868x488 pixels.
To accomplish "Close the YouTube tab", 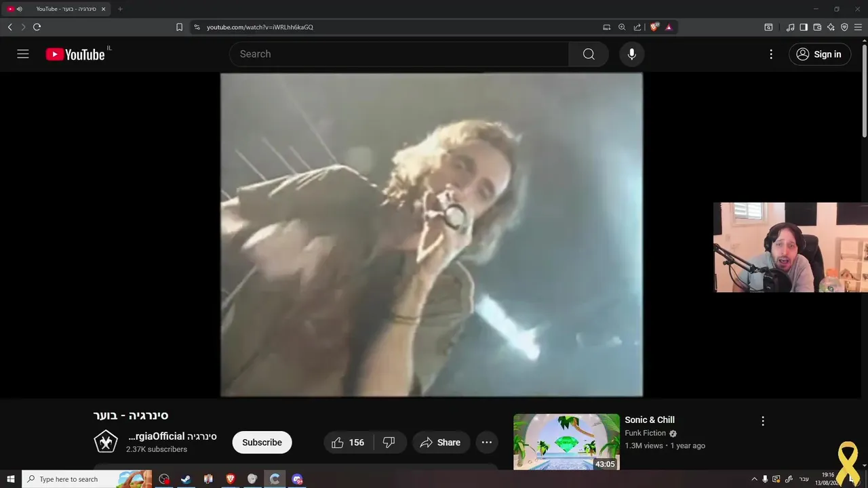I will click(104, 9).
